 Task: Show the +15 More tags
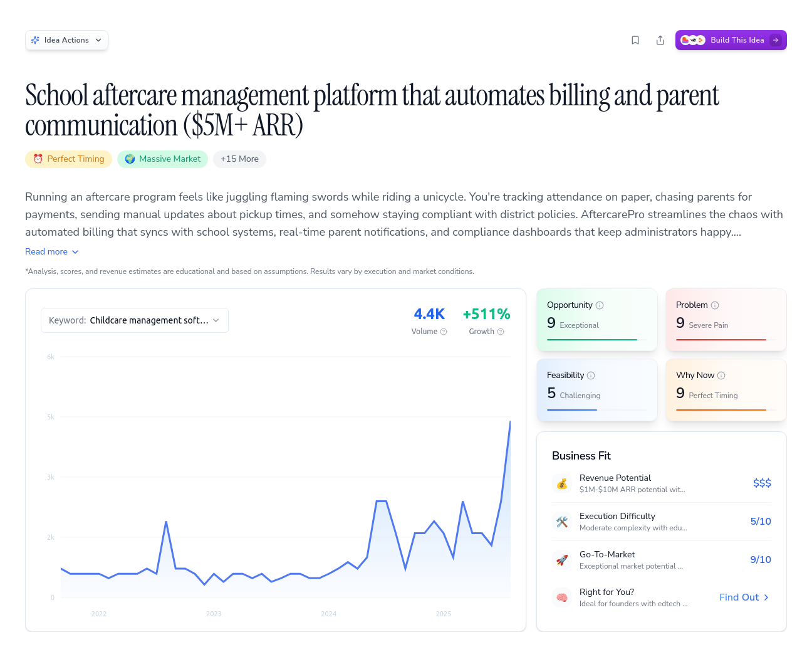pyautogui.click(x=239, y=159)
